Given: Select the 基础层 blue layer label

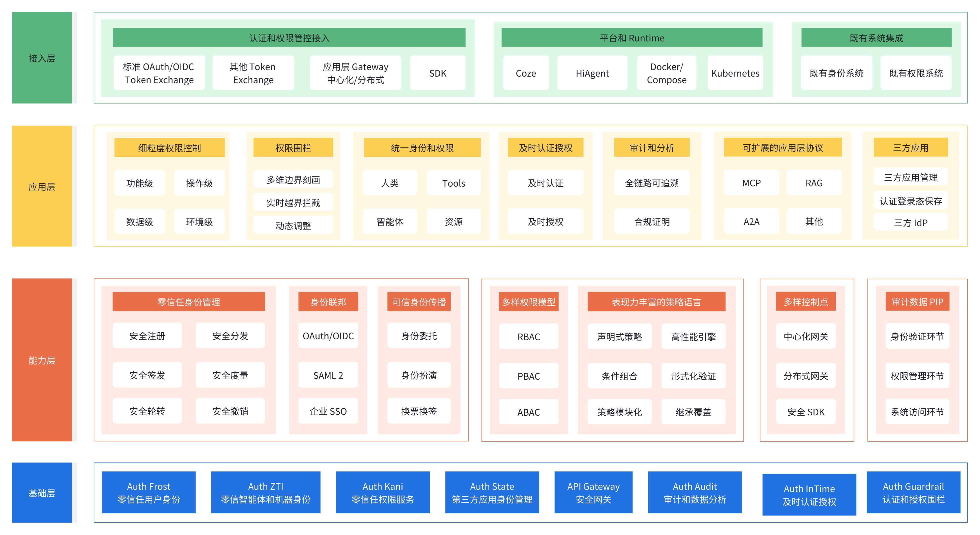Looking at the screenshot, I should point(42,493).
